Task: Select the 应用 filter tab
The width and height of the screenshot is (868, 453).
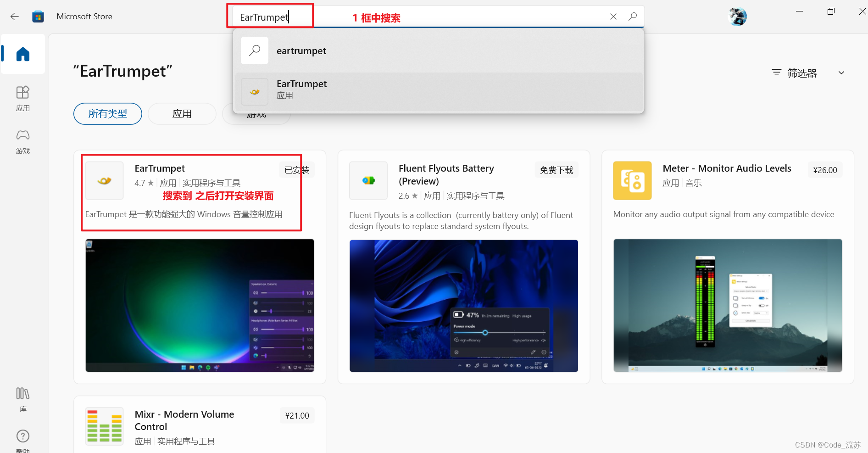Action: click(182, 114)
